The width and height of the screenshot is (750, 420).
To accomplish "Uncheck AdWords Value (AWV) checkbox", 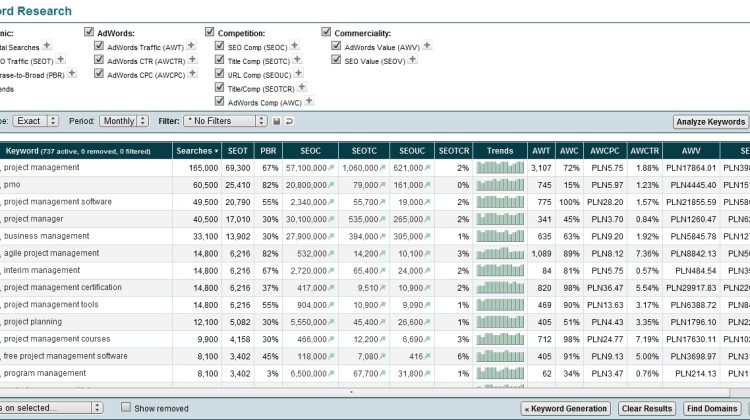I will (x=336, y=45).
